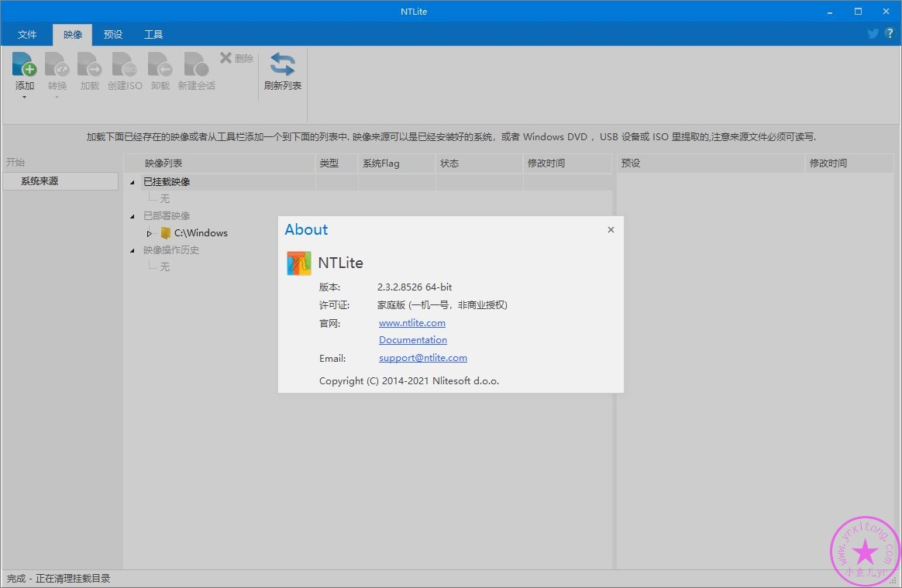Image resolution: width=902 pixels, height=588 pixels.
Task: Click the 新建会话 toolbar icon
Action: (x=196, y=64)
